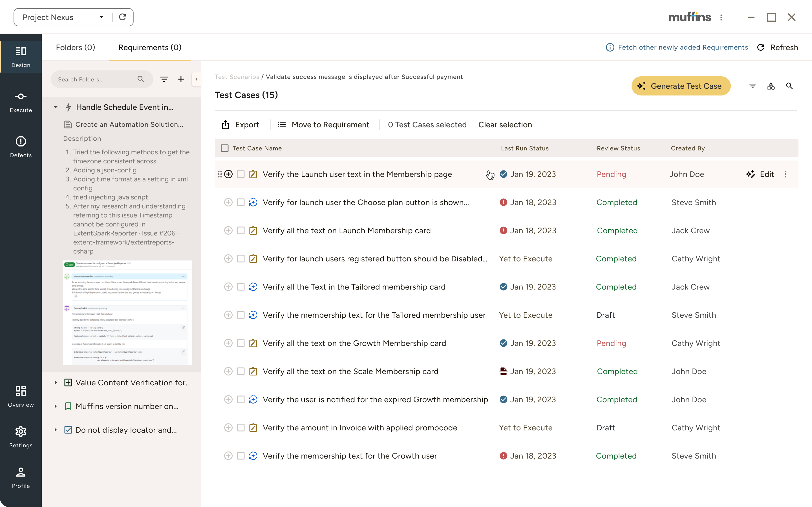Open the filter icon next to Generate Test Case

click(x=753, y=86)
